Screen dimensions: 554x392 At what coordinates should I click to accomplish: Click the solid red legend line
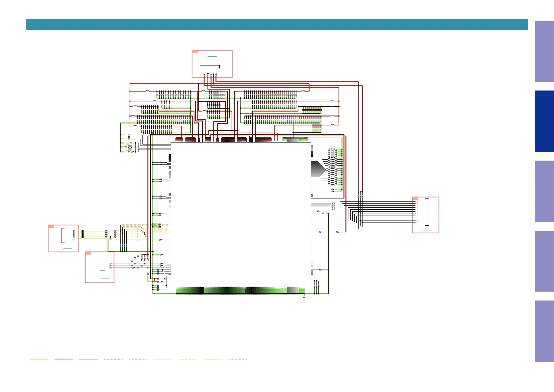coord(63,359)
